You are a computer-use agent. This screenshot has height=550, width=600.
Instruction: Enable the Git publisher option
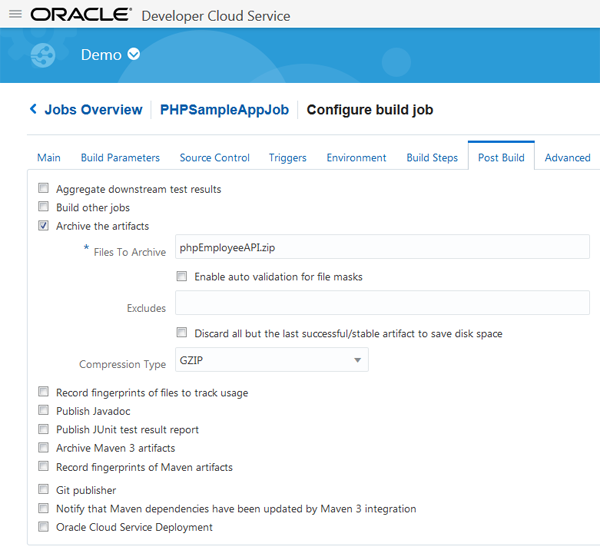click(x=43, y=490)
